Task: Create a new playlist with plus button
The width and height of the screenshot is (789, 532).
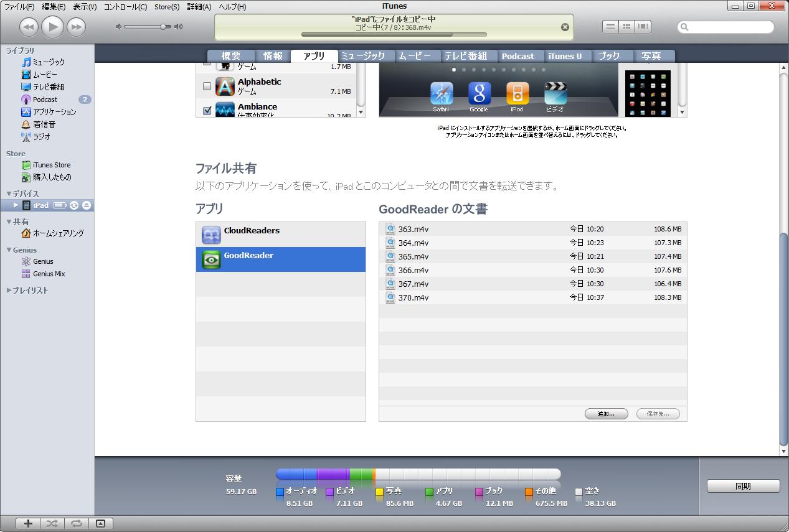Action: [28, 524]
